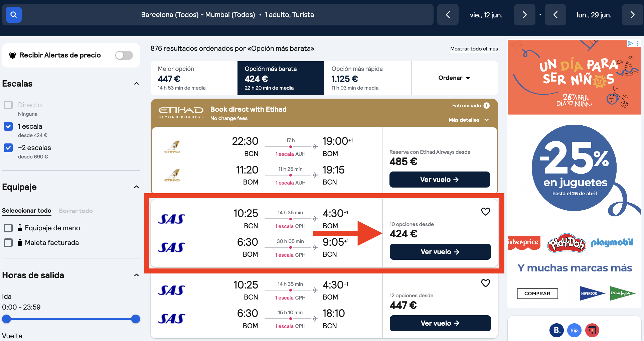Check the Equipaje de mano checkbox
Screen dimensions: 644x341
click(x=8, y=228)
